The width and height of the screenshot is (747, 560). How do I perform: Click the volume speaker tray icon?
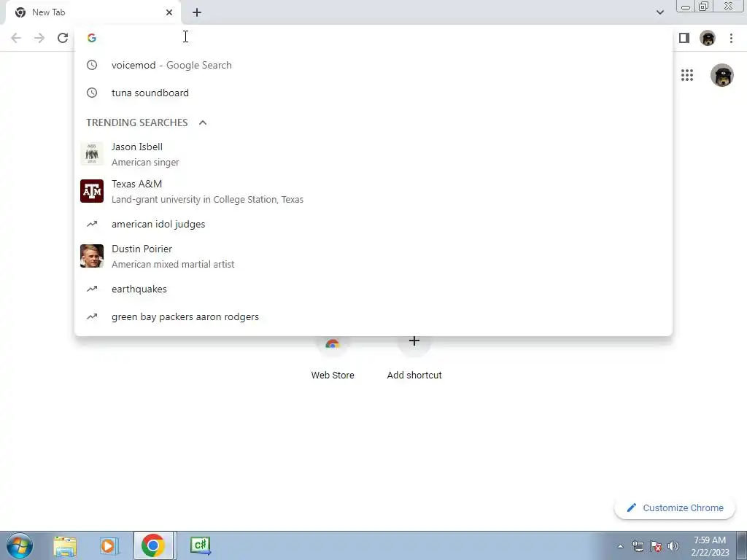point(673,546)
